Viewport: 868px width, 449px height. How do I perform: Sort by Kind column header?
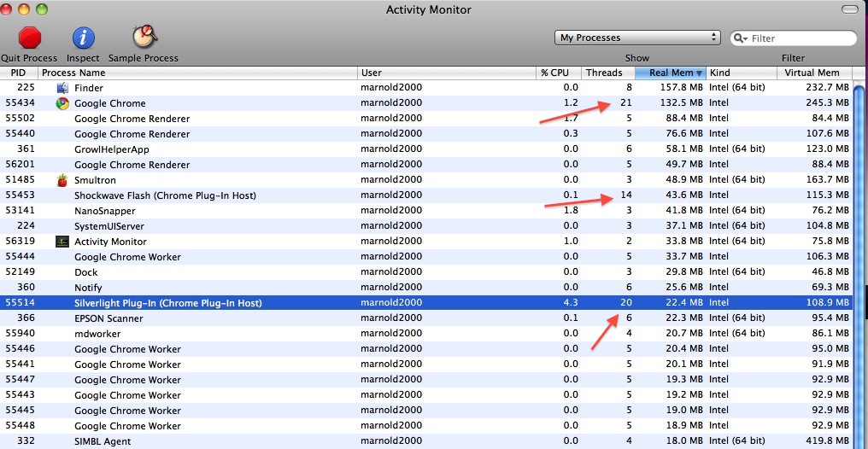tap(742, 73)
